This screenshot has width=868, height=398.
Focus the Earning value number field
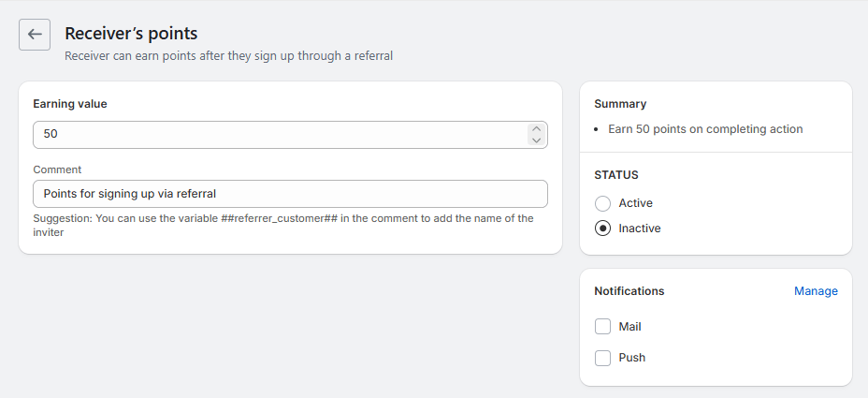pyautogui.click(x=279, y=134)
